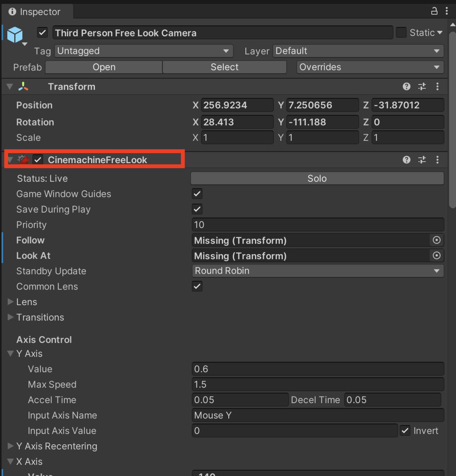Click the Priority value field
This screenshot has height=476, width=456.
pyautogui.click(x=317, y=225)
